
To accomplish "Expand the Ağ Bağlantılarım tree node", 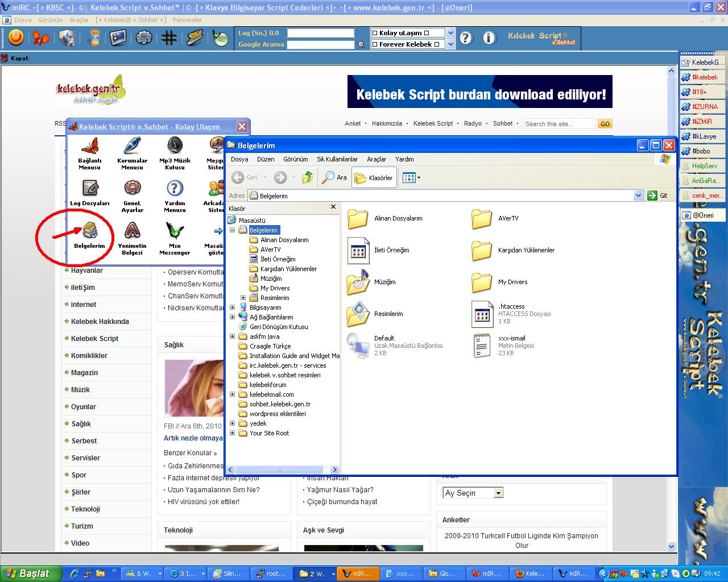I will point(232,317).
